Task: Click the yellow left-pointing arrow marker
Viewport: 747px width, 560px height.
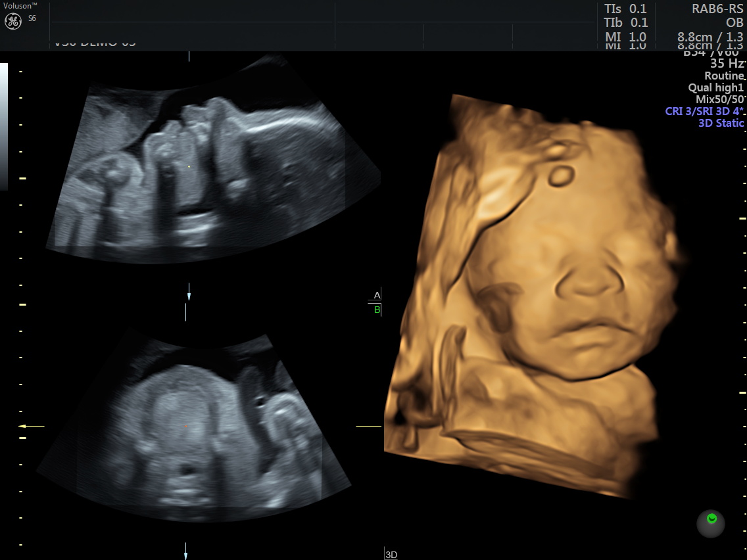Action: click(31, 427)
